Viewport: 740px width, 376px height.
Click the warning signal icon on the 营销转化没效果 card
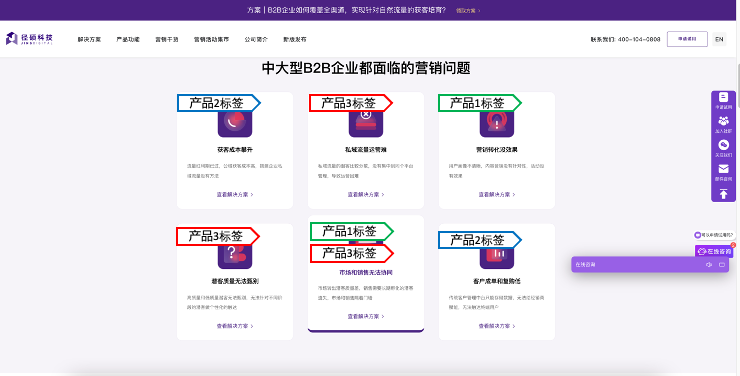tap(496, 124)
